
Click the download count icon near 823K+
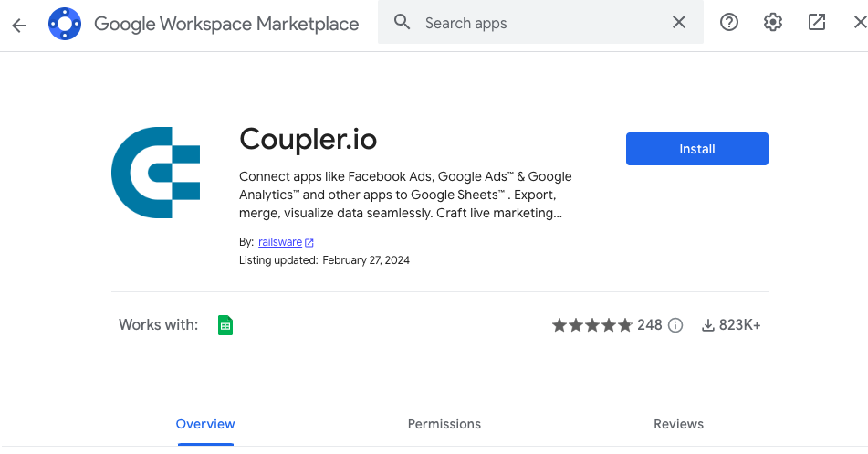(708, 325)
